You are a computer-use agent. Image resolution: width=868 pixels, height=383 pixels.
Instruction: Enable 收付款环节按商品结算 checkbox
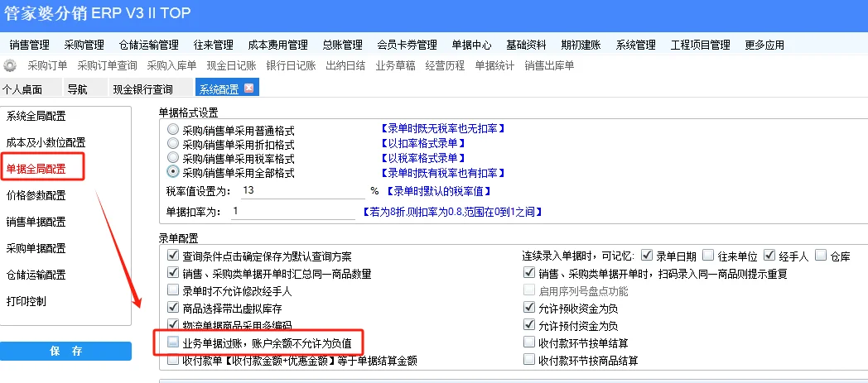[528, 361]
